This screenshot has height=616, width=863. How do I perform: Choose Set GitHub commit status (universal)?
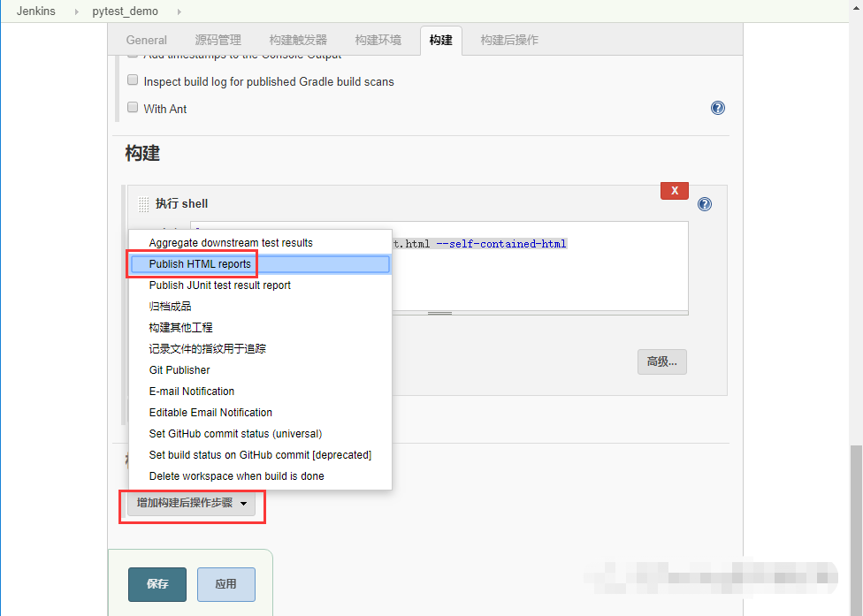[x=260, y=434]
